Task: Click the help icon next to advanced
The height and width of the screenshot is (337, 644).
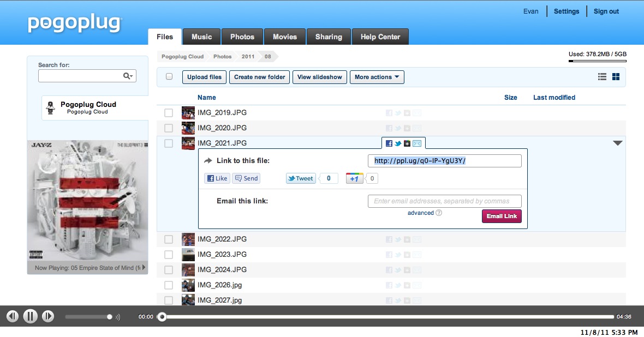Action: point(439,213)
